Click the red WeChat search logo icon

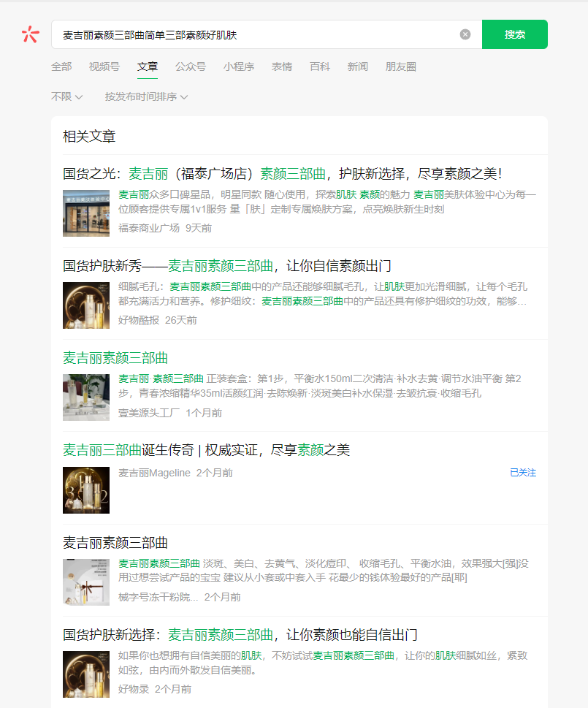click(x=30, y=34)
